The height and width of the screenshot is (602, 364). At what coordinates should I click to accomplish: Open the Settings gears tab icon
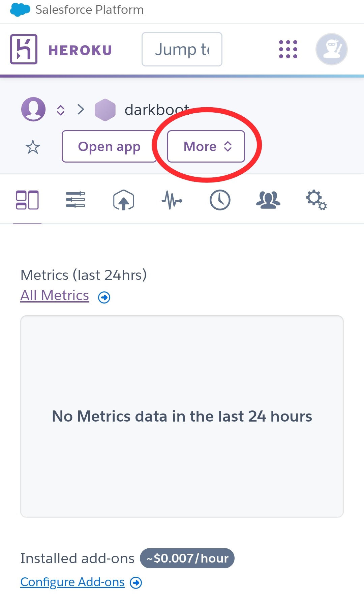pos(316,200)
